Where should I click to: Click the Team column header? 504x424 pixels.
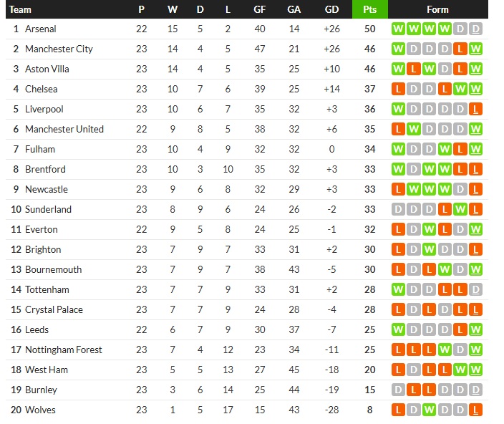[21, 9]
